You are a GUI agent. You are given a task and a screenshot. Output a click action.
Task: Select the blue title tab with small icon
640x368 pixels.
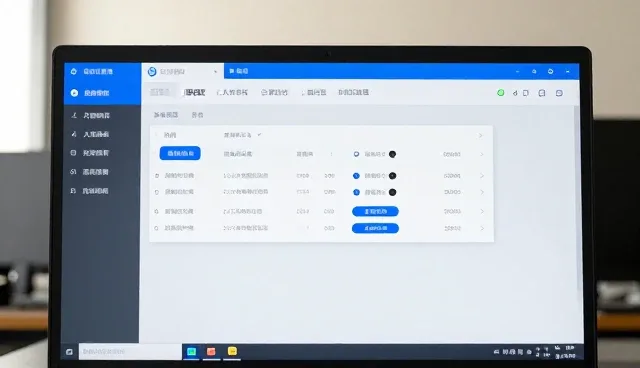pos(239,71)
